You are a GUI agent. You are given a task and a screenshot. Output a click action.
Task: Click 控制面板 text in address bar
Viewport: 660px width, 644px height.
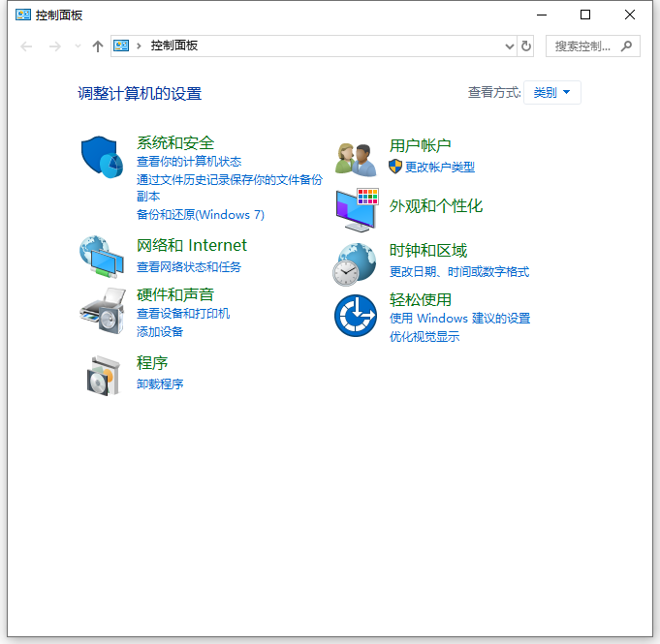tap(174, 46)
